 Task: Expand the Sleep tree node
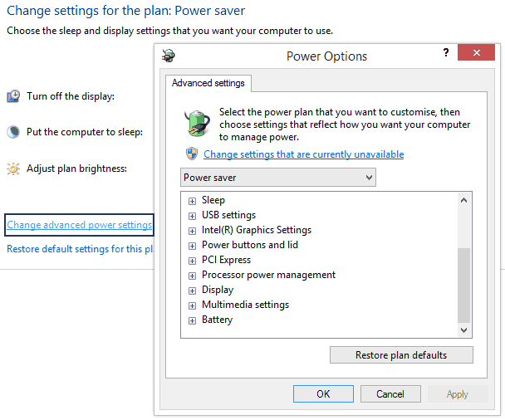[x=192, y=201]
